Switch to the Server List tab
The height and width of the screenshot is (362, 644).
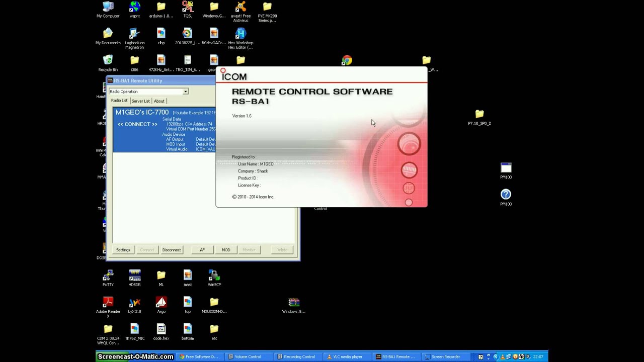[x=140, y=101]
